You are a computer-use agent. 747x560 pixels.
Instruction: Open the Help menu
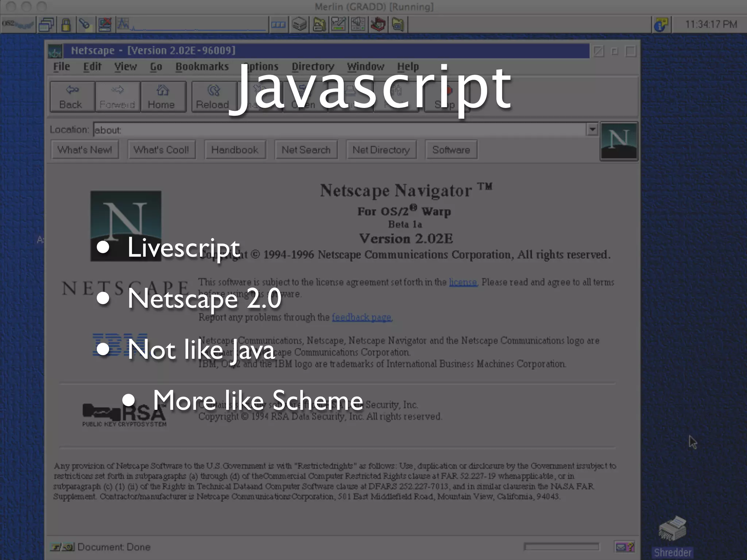tap(408, 67)
